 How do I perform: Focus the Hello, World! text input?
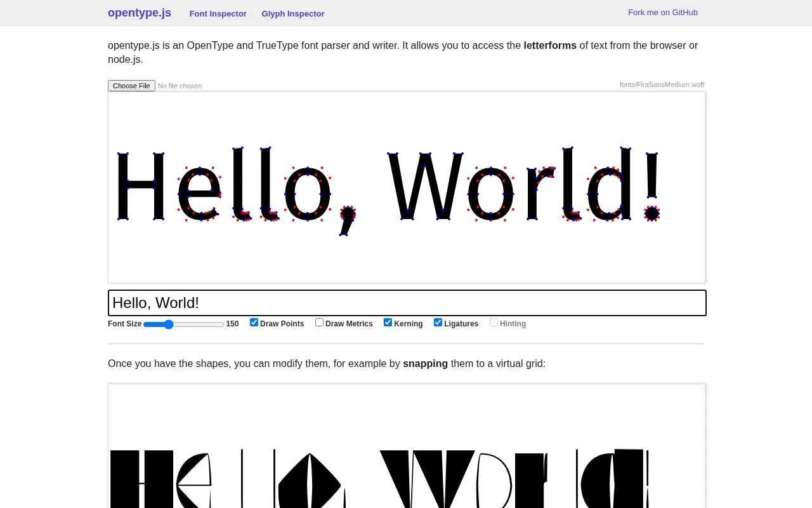tap(407, 303)
